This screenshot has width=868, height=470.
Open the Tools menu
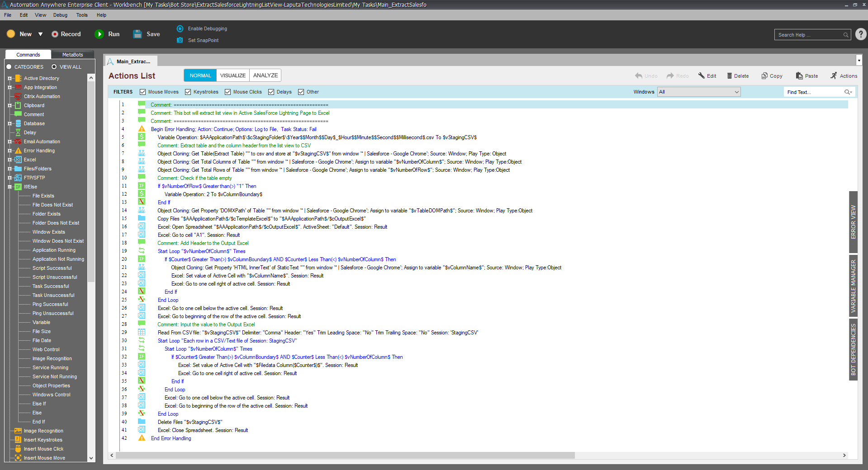click(x=82, y=15)
